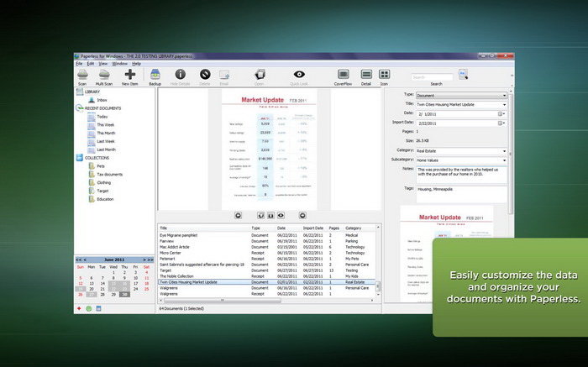Create a New Item with the plus icon

pyautogui.click(x=130, y=74)
